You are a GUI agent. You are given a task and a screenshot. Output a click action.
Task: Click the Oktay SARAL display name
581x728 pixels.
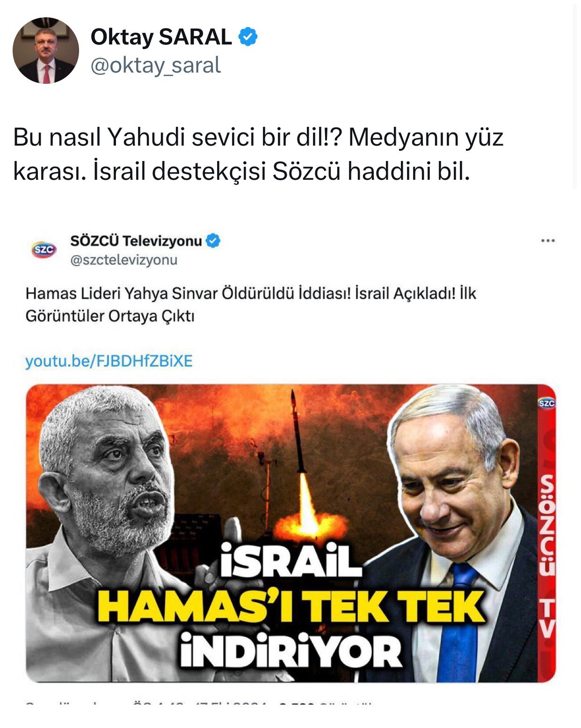click(161, 37)
